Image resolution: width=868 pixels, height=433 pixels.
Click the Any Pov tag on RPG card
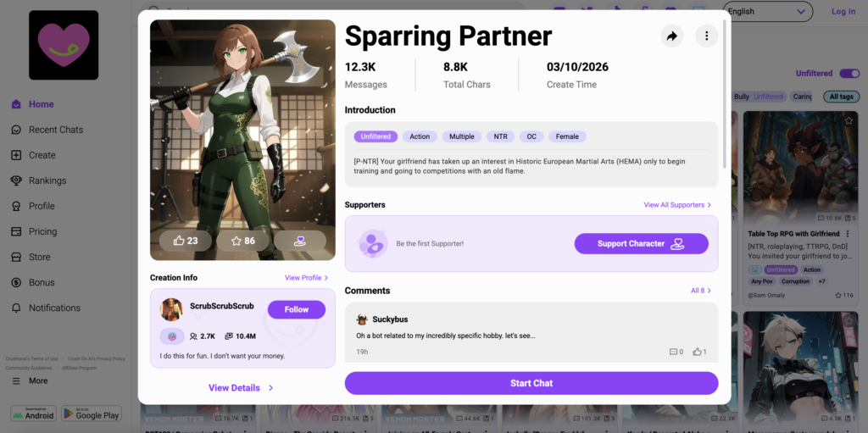pos(762,281)
